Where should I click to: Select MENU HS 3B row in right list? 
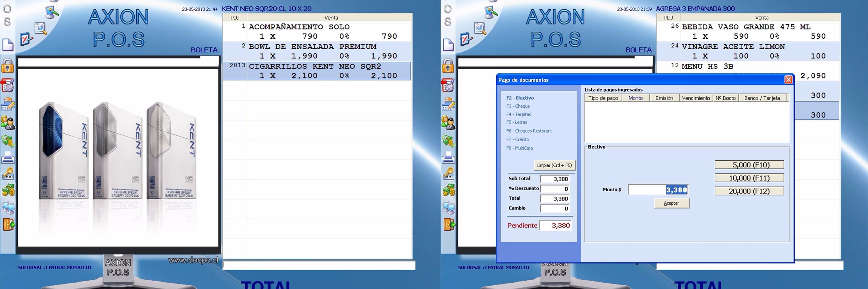(748, 68)
